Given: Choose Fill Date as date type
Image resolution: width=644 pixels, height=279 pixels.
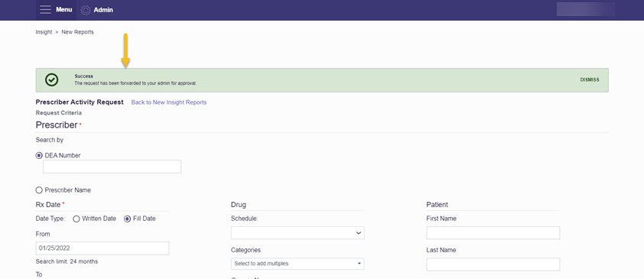Looking at the screenshot, I should (x=127, y=219).
